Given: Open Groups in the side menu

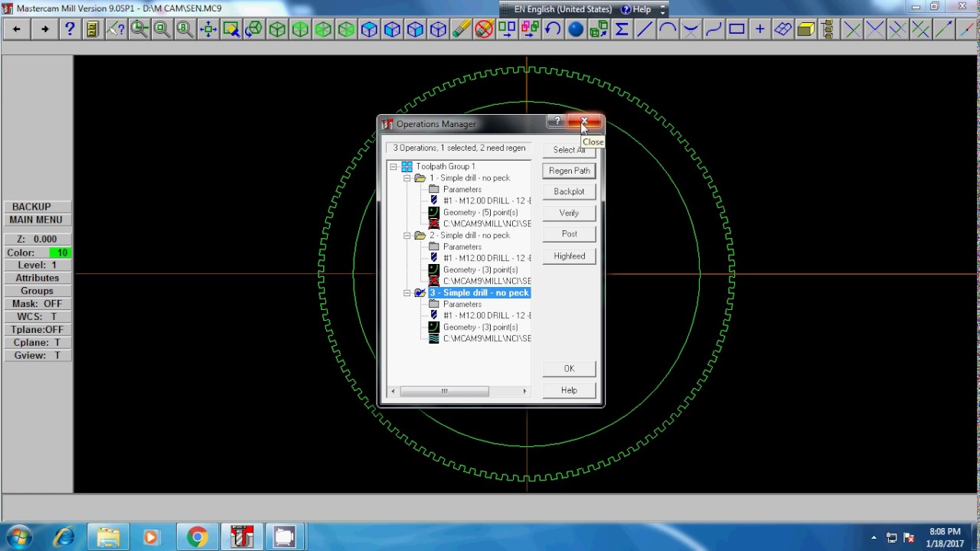Looking at the screenshot, I should click(x=37, y=291).
